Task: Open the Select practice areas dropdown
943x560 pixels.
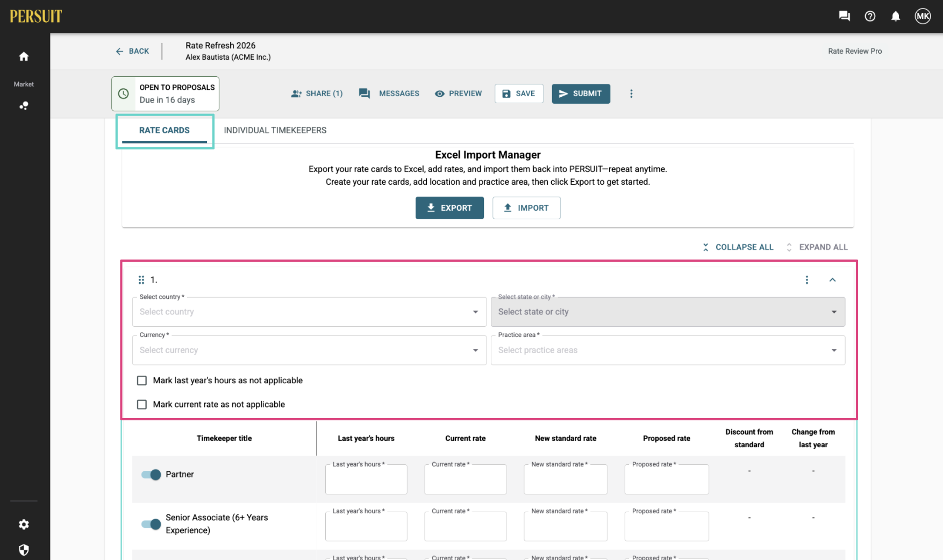Action: coord(667,350)
